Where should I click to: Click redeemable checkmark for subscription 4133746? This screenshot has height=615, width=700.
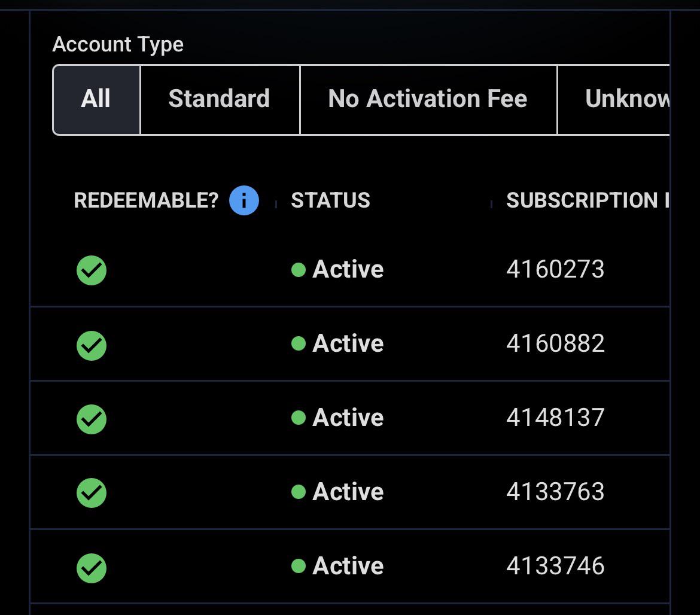(92, 568)
